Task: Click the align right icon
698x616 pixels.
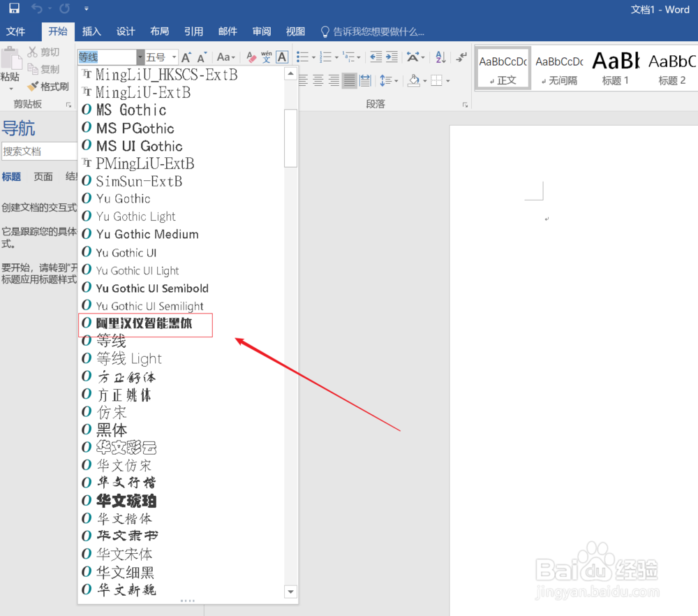Action: [x=334, y=80]
